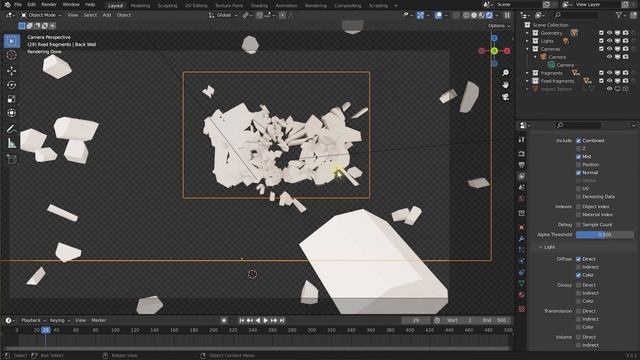The height and width of the screenshot is (360, 640).
Task: Hide the Lights collection with its eye icon
Action: point(609,41)
